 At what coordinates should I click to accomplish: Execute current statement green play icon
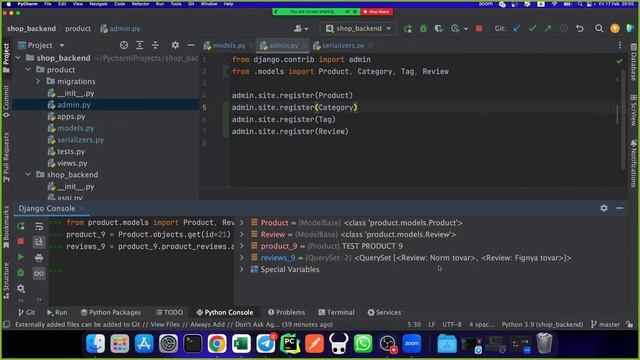tap(21, 257)
